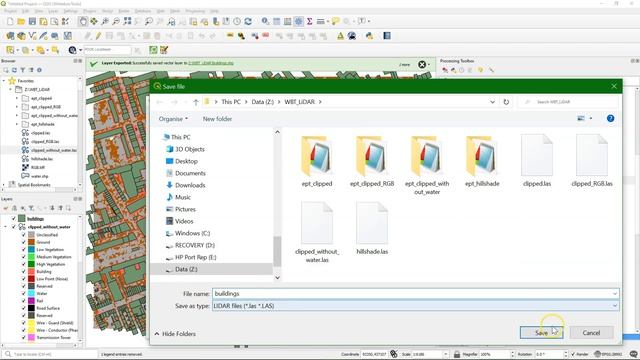Toggle visibility of buildings layer

[x=14, y=219]
